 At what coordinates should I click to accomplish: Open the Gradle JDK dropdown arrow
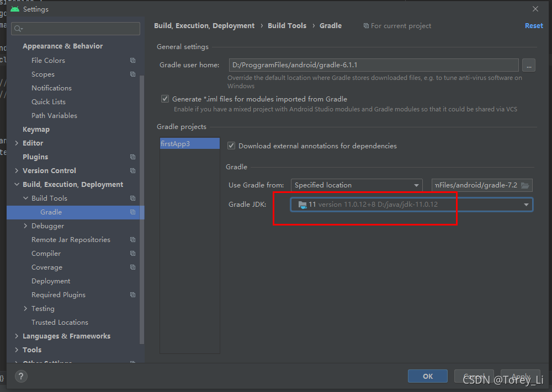coord(526,205)
